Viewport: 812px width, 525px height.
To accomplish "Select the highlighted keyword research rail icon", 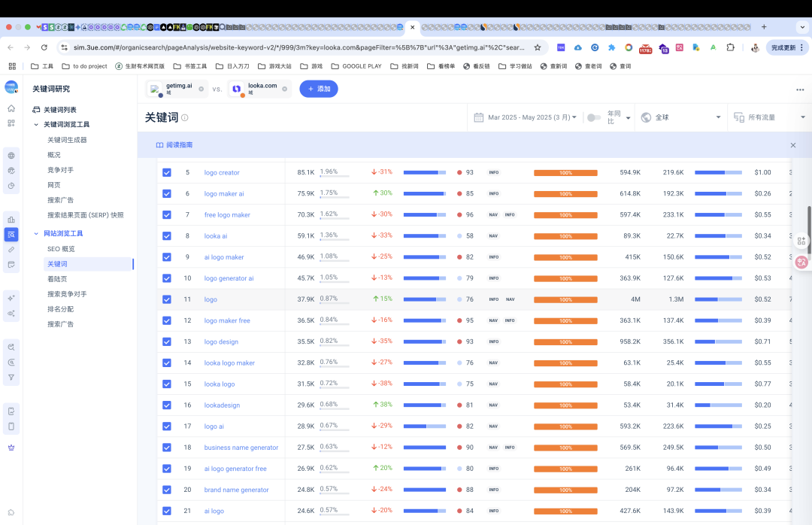I will tap(11, 235).
